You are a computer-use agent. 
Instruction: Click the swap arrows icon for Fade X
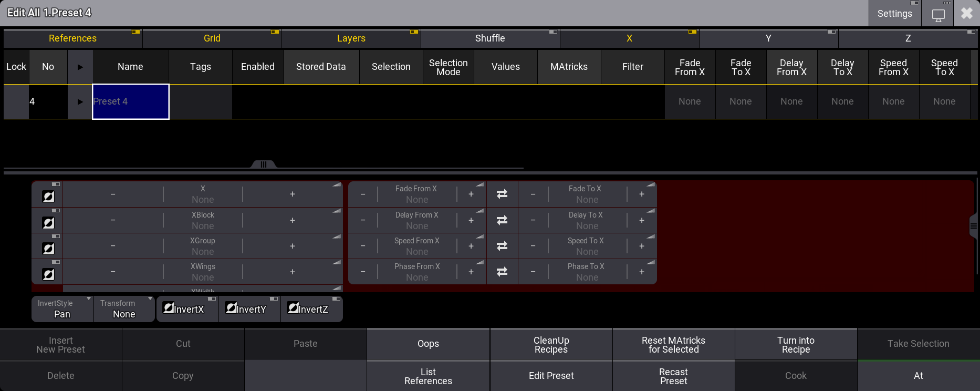tap(502, 194)
